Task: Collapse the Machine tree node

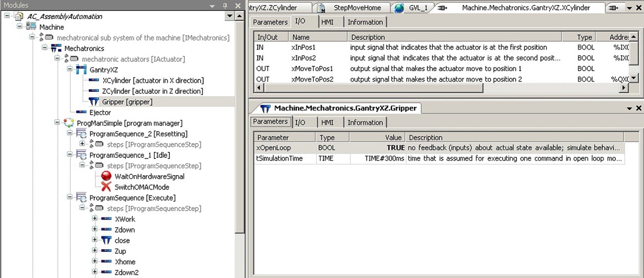Action: [x=20, y=27]
